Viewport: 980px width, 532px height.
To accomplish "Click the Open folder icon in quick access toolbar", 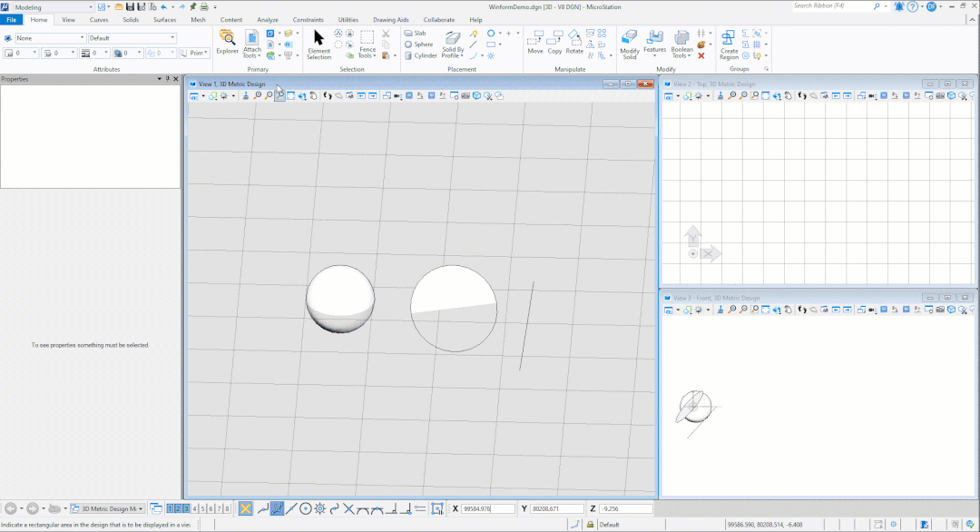I will [119, 7].
